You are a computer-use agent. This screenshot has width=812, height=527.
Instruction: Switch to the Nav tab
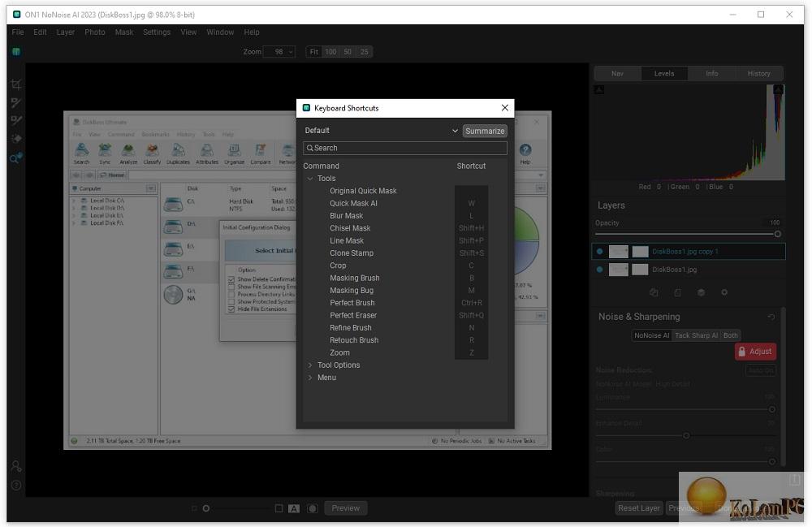[x=617, y=74]
